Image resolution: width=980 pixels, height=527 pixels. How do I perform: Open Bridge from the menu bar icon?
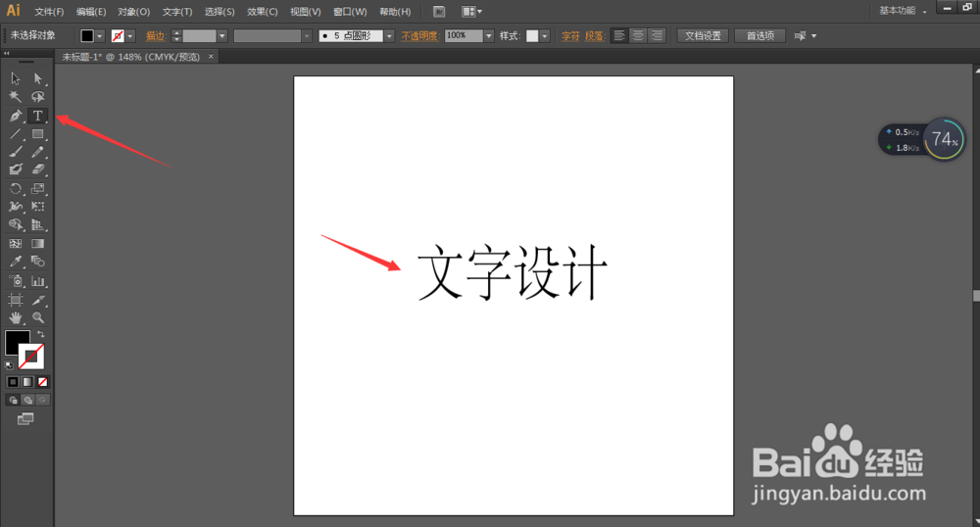pos(439,11)
